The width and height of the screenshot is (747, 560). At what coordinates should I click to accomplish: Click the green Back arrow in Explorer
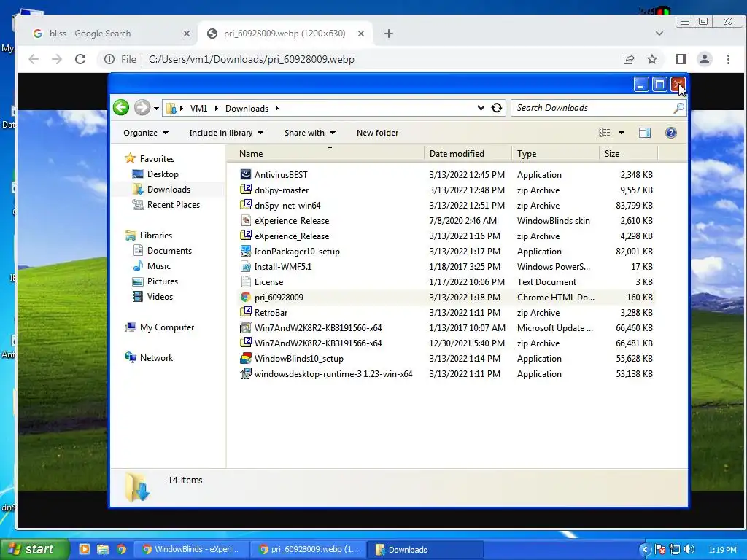pyautogui.click(x=121, y=108)
